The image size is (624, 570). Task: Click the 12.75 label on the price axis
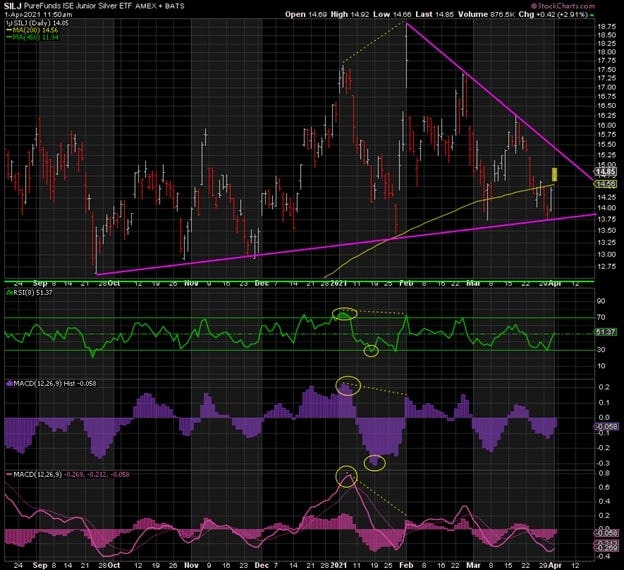click(607, 266)
